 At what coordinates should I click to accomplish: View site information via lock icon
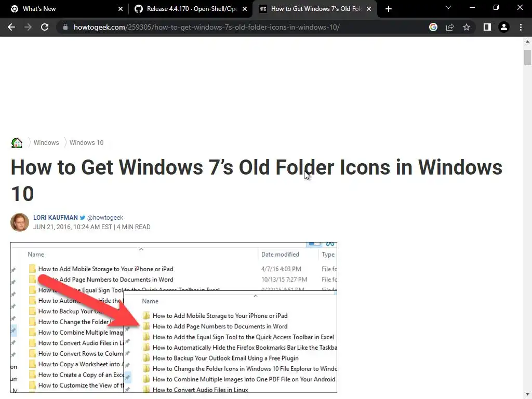pyautogui.click(x=65, y=27)
